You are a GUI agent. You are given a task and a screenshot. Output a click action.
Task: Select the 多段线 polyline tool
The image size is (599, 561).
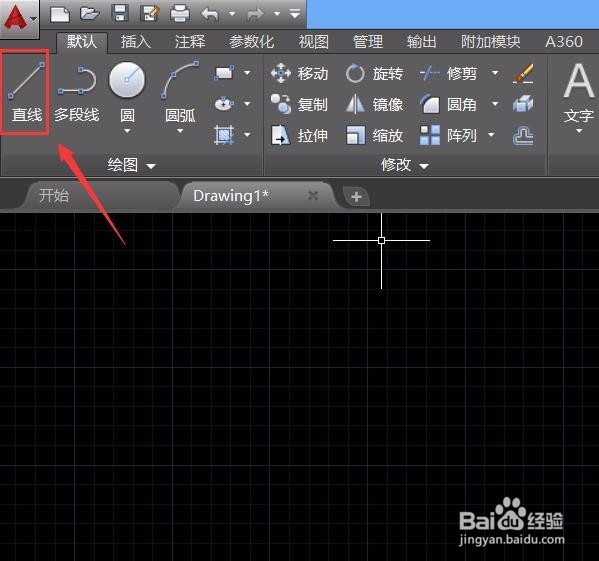tap(77, 94)
